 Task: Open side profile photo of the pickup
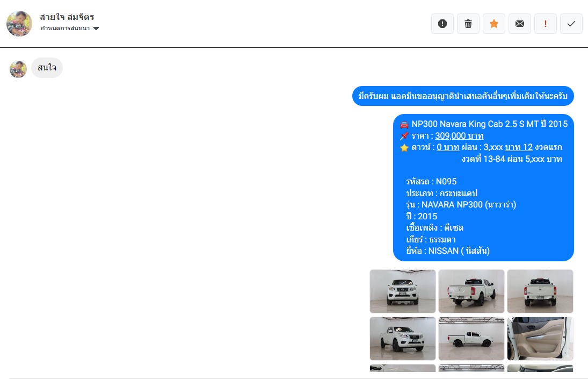point(471,339)
